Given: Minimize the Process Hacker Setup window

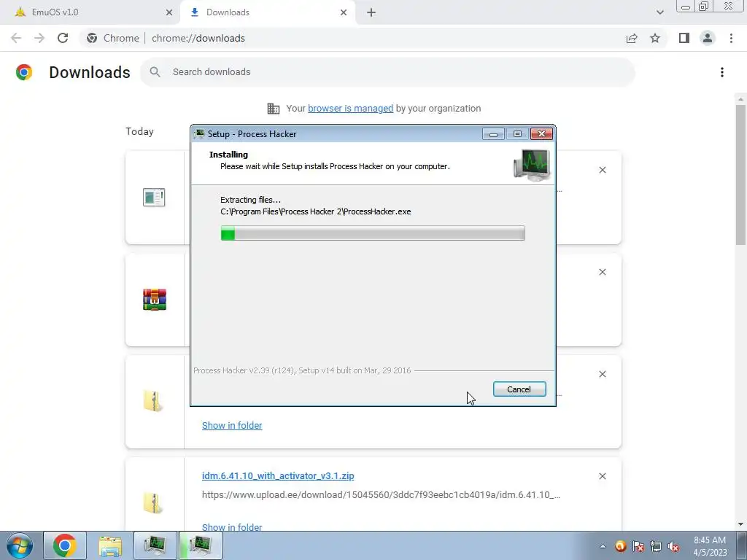Looking at the screenshot, I should coord(493,134).
